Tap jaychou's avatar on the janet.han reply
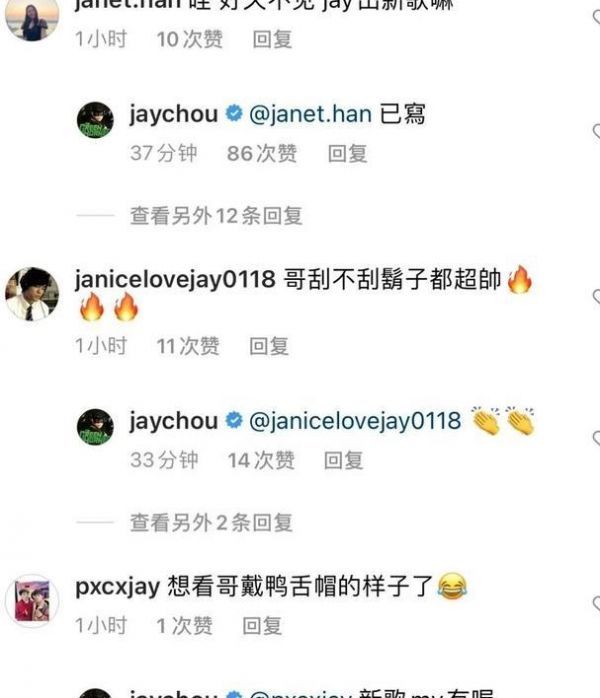 (x=95, y=120)
